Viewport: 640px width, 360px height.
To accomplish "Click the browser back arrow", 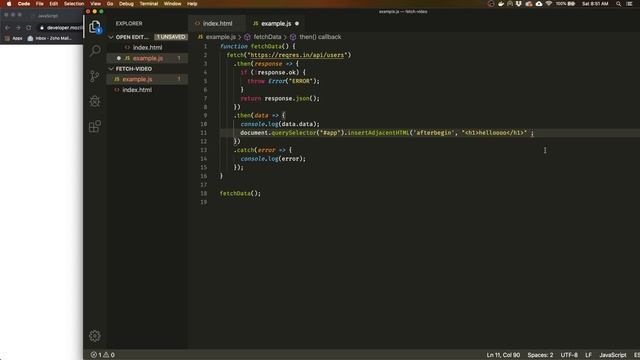I will [x=7, y=28].
